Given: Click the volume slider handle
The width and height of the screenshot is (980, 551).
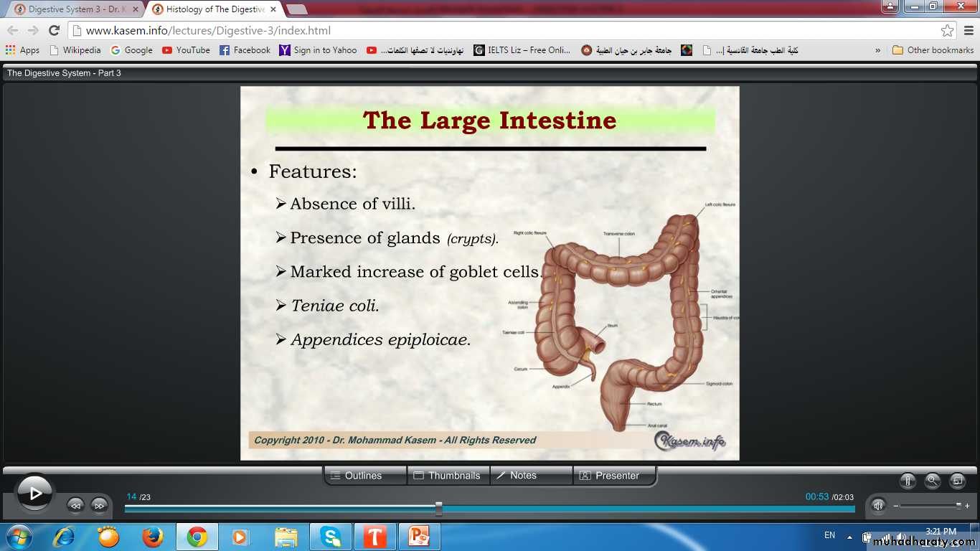Looking at the screenshot, I should (x=958, y=505).
